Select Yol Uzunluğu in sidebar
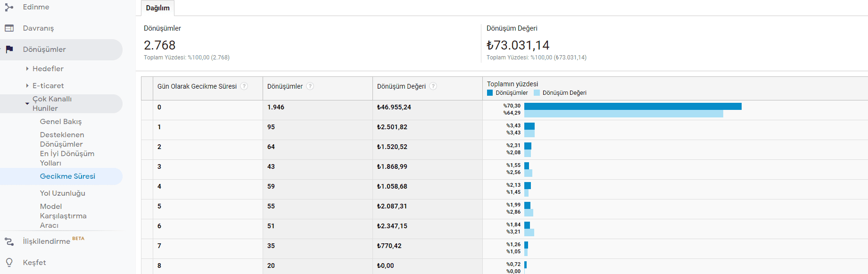The height and width of the screenshot is (274, 868). pos(63,193)
